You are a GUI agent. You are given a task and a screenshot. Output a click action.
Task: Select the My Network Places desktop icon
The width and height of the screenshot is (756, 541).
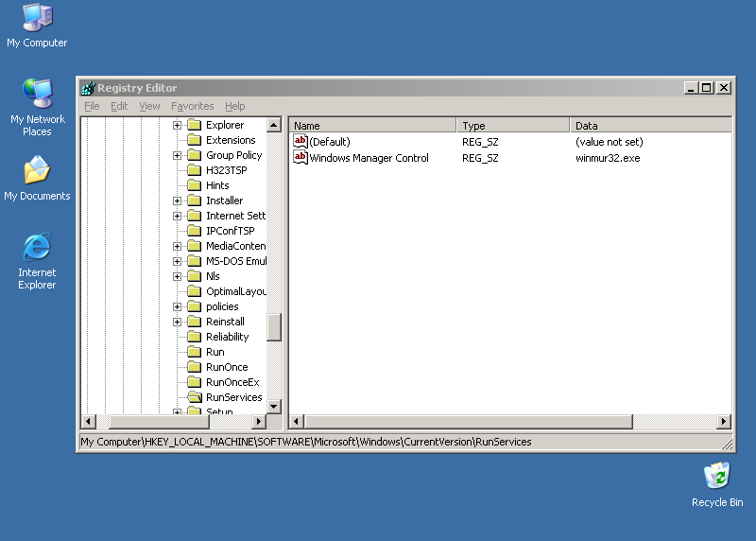pyautogui.click(x=37, y=107)
